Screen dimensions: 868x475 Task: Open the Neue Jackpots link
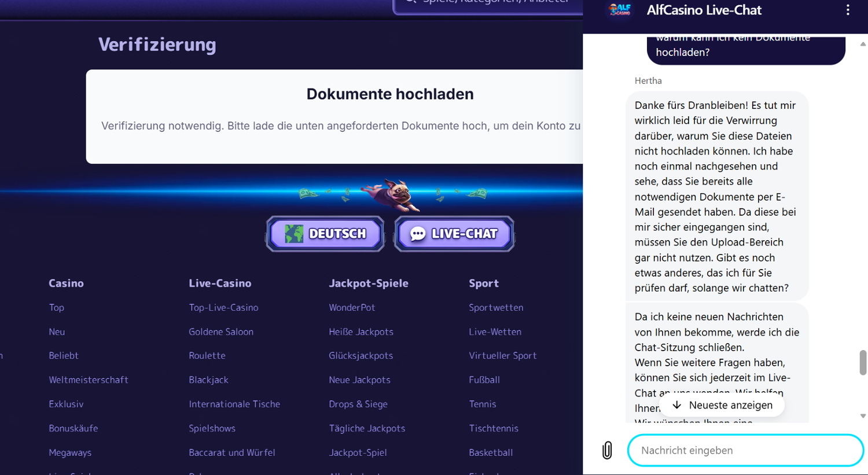359,380
